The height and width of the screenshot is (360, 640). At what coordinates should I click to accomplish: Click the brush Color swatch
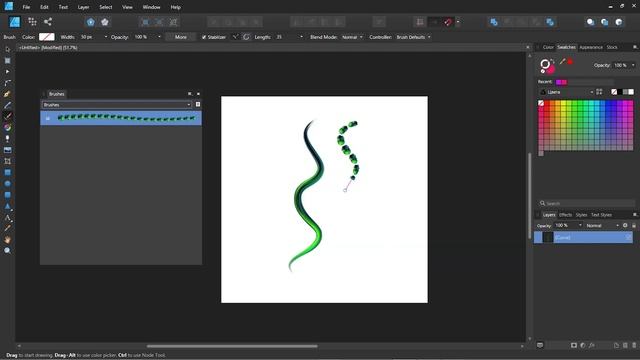[47, 37]
